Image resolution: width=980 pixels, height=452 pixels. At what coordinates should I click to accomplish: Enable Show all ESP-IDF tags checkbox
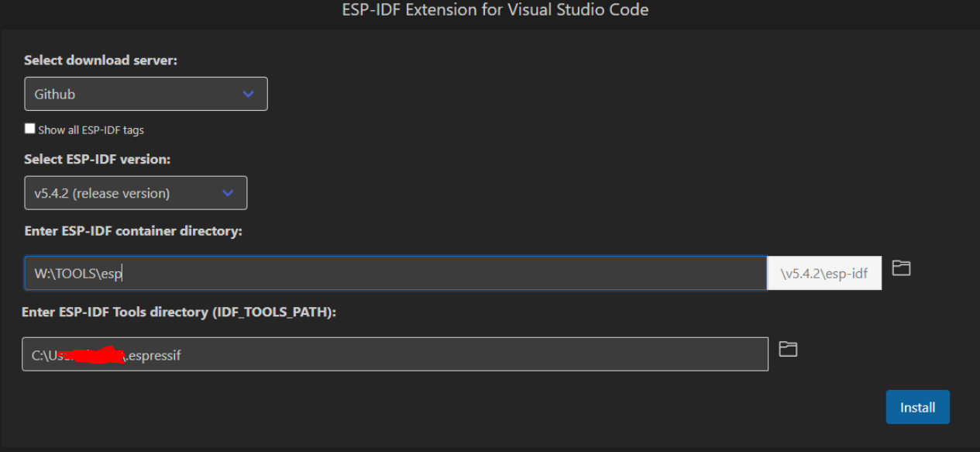30,129
